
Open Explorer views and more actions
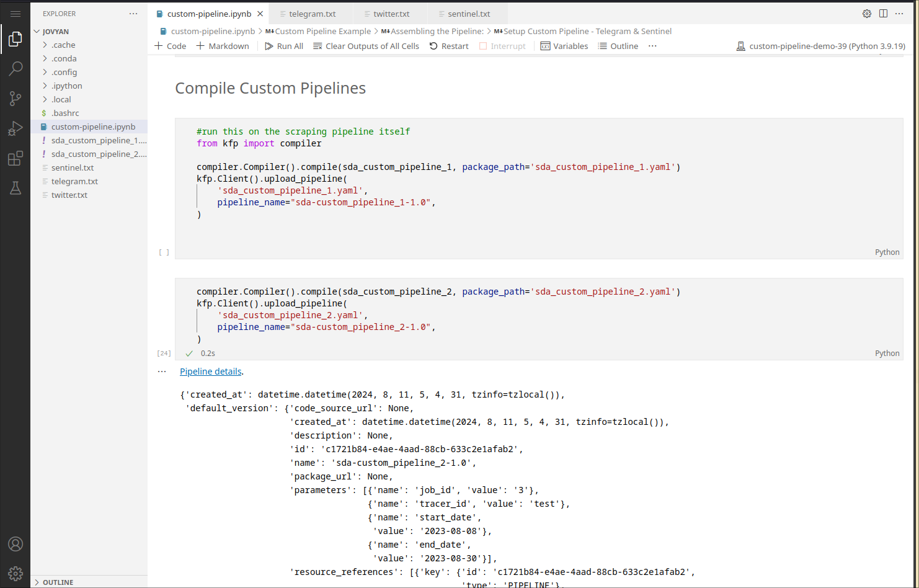coord(133,14)
